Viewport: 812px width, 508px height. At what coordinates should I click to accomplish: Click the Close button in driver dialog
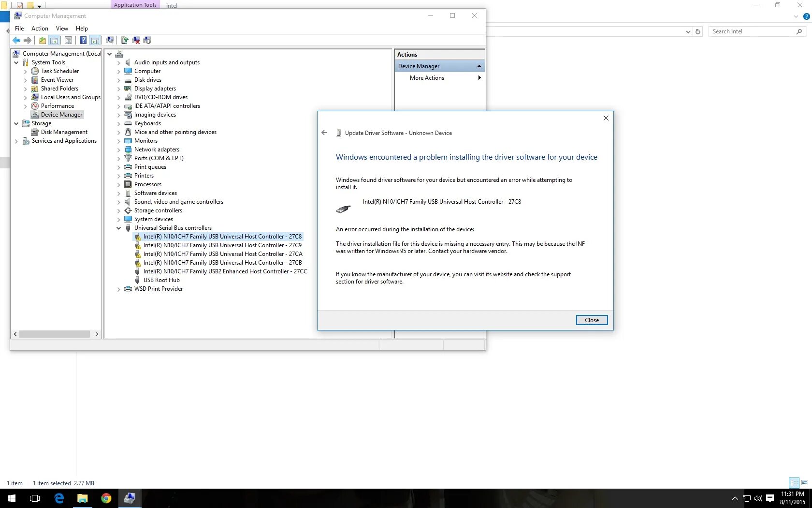592,320
